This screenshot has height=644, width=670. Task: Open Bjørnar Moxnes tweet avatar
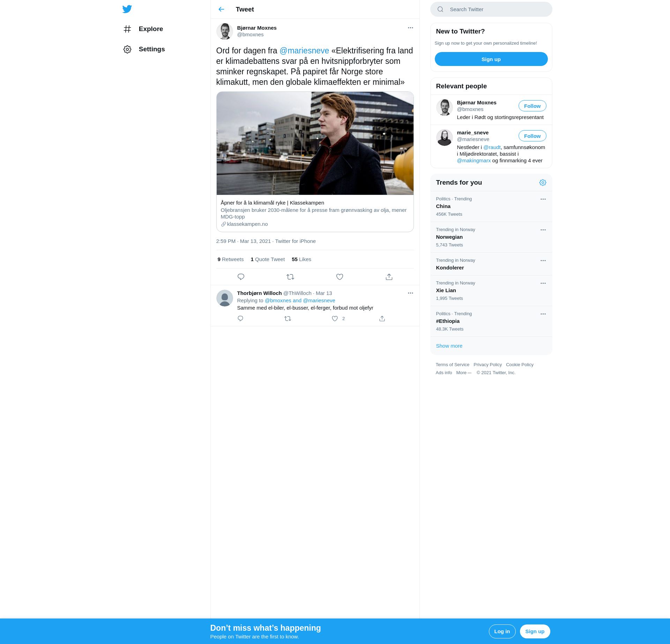(225, 31)
